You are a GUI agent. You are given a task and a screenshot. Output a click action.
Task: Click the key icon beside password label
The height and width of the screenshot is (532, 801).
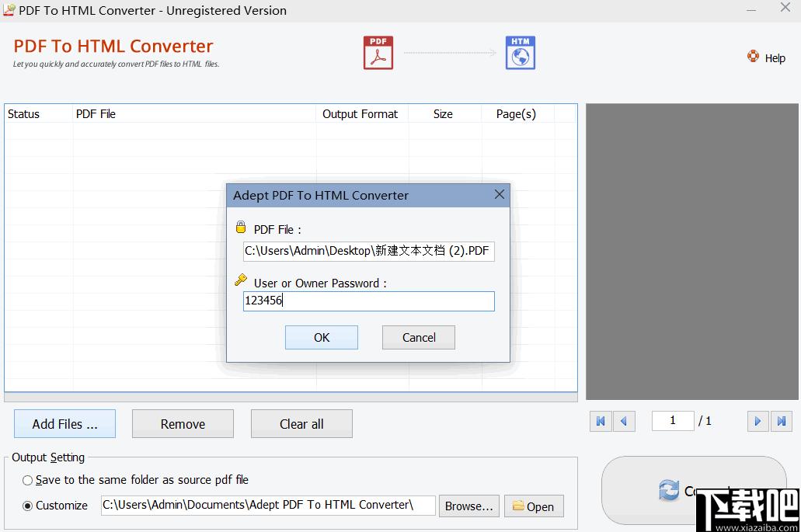241,280
